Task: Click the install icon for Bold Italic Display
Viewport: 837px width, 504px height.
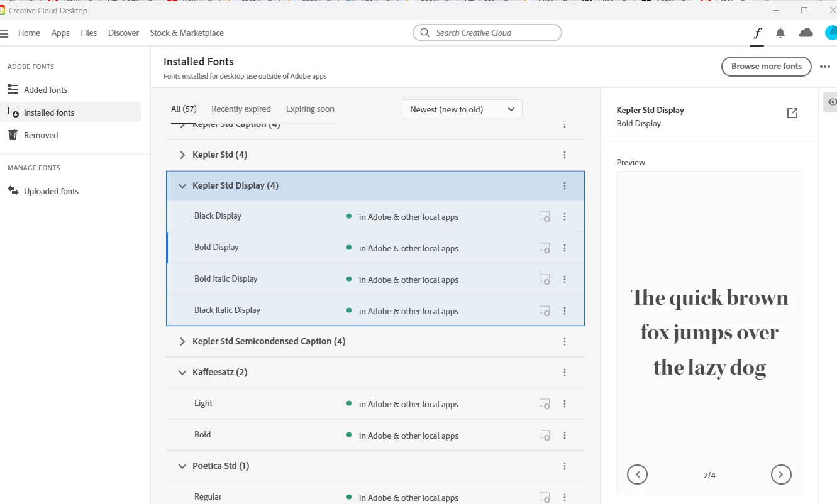Action: click(x=545, y=280)
